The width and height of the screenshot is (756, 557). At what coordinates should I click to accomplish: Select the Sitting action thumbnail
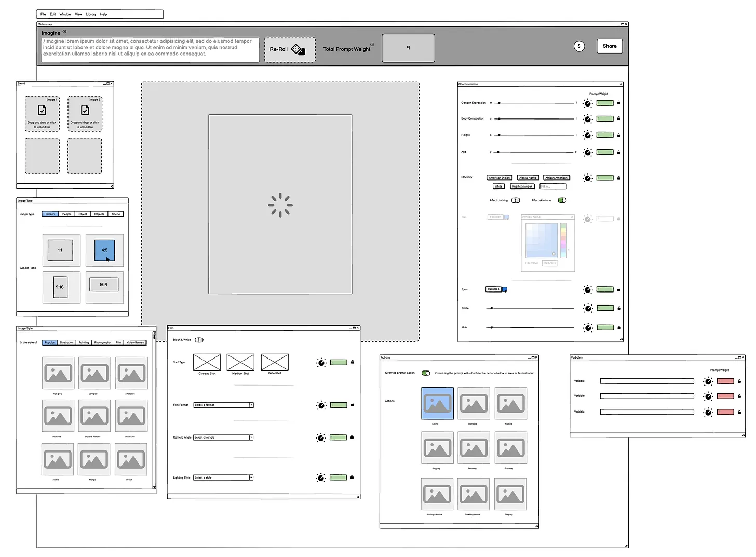point(437,403)
